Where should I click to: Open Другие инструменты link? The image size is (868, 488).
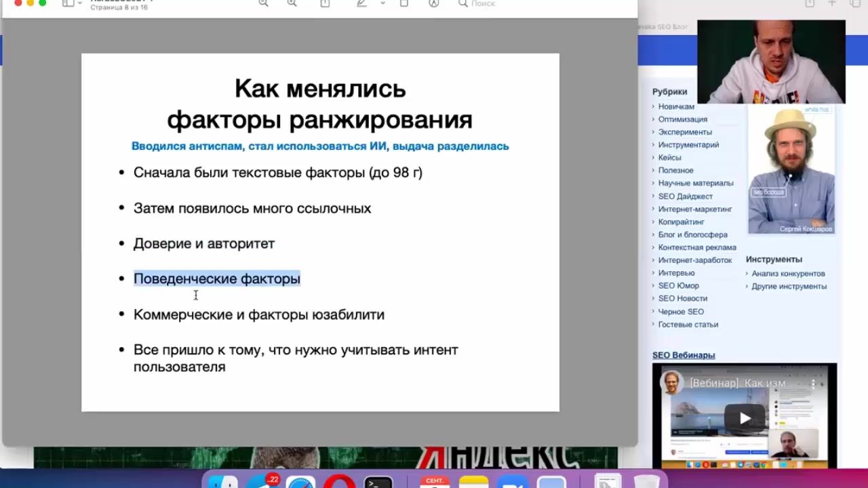click(789, 287)
